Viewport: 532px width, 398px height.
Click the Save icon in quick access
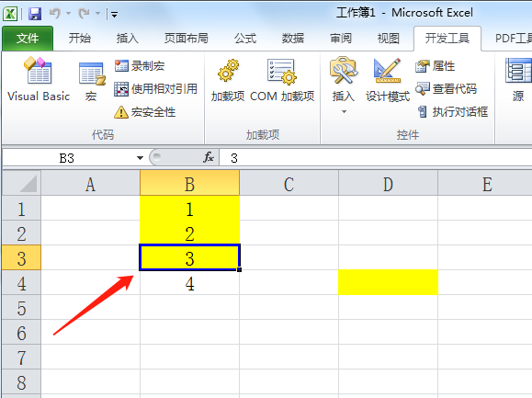click(35, 14)
